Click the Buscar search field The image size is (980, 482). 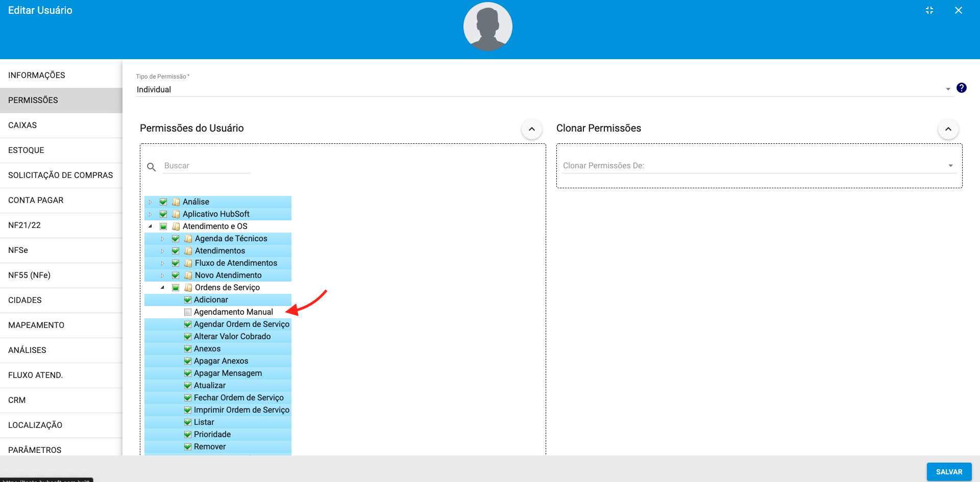[207, 166]
